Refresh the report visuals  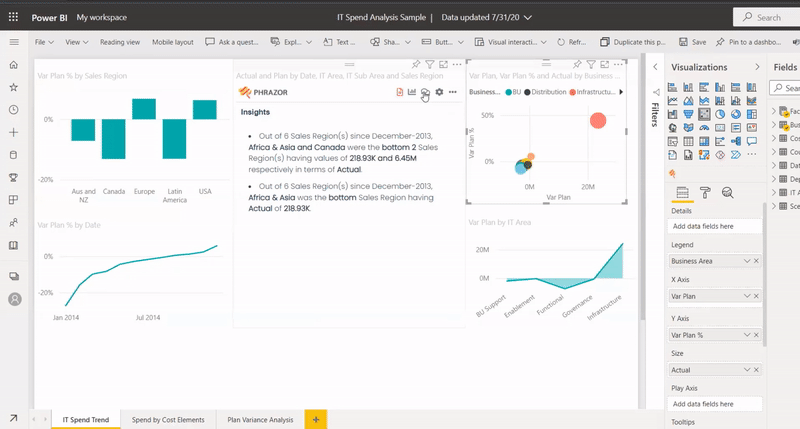coord(571,42)
